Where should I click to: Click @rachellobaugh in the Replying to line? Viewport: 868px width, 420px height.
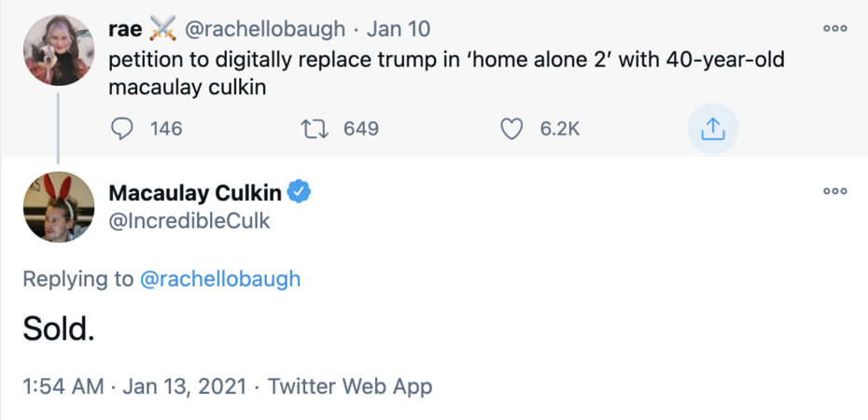coord(219,278)
